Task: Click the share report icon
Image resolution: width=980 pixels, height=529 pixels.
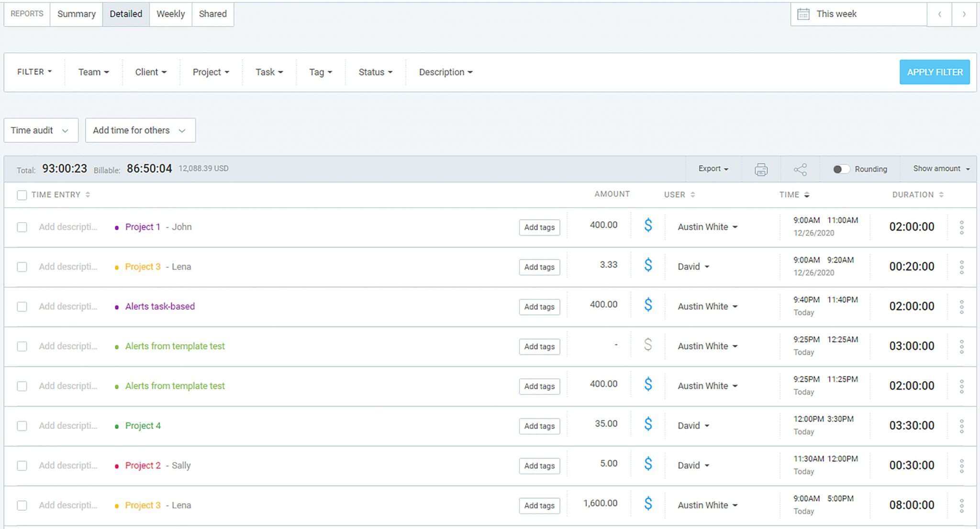Action: pyautogui.click(x=801, y=169)
